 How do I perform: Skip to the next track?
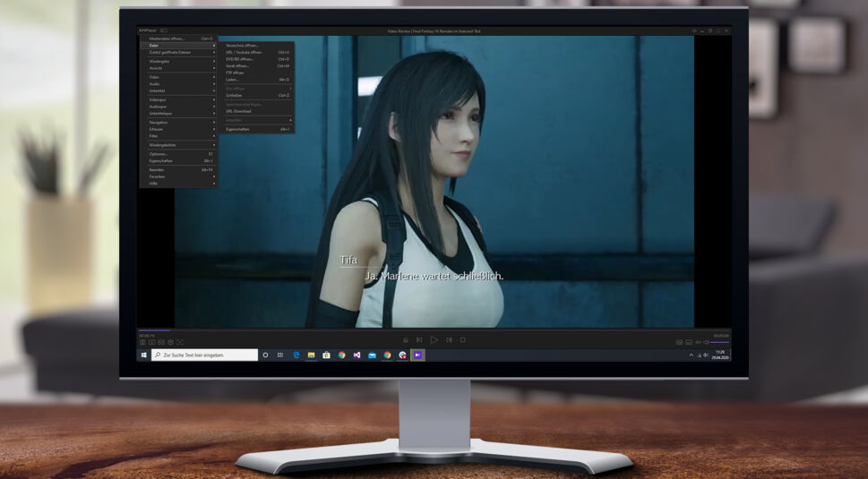[x=449, y=339]
